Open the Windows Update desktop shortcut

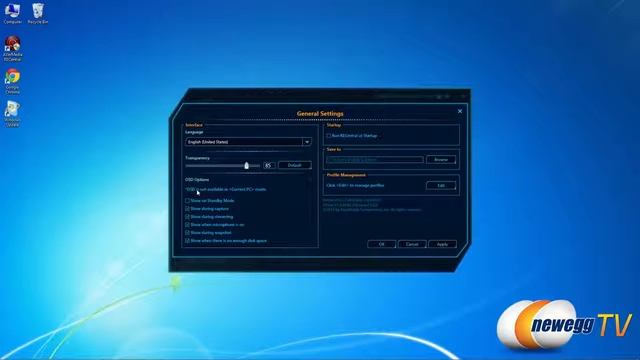coord(12,113)
